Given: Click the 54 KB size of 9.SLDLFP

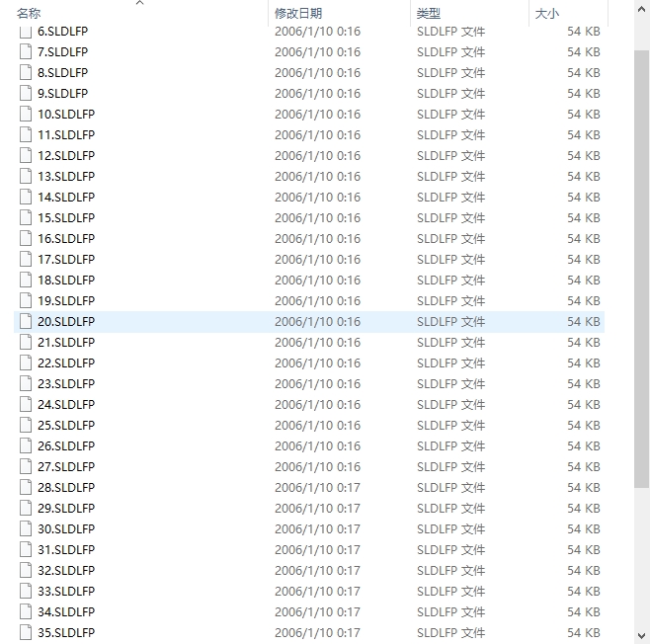Looking at the screenshot, I should click(584, 93).
